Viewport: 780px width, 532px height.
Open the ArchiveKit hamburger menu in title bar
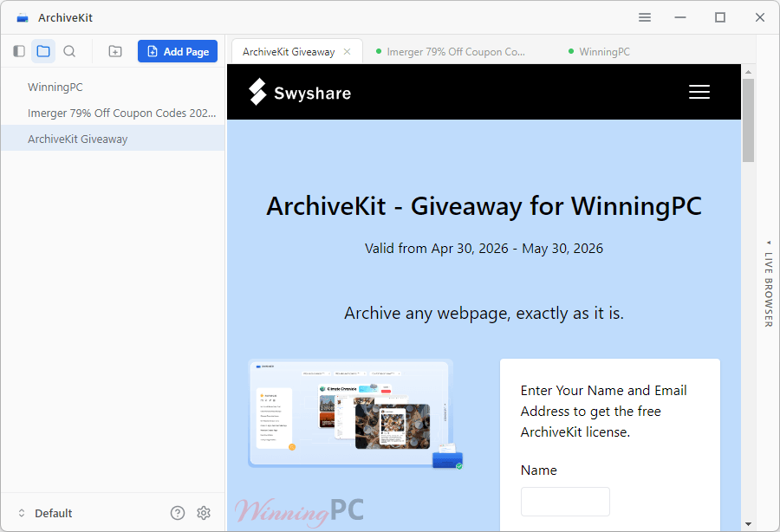point(645,17)
